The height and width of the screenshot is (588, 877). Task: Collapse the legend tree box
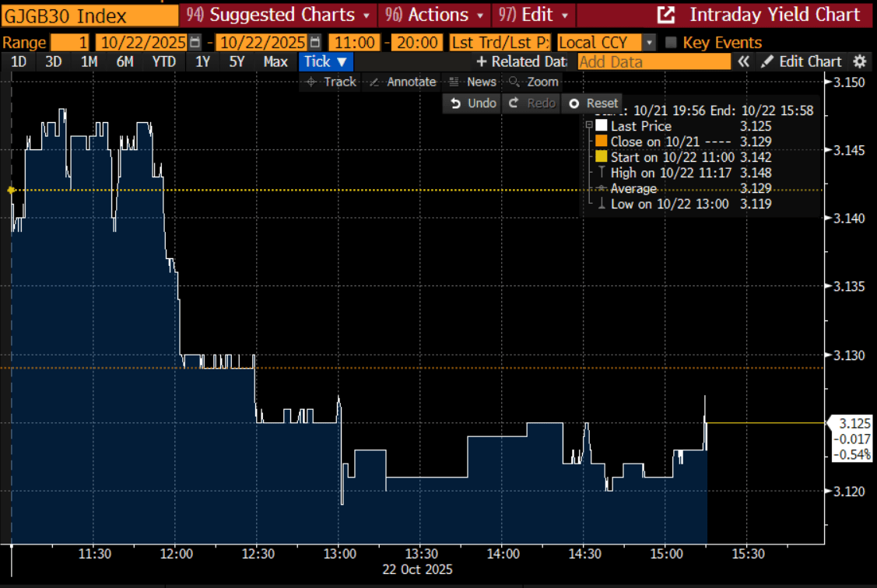click(589, 125)
